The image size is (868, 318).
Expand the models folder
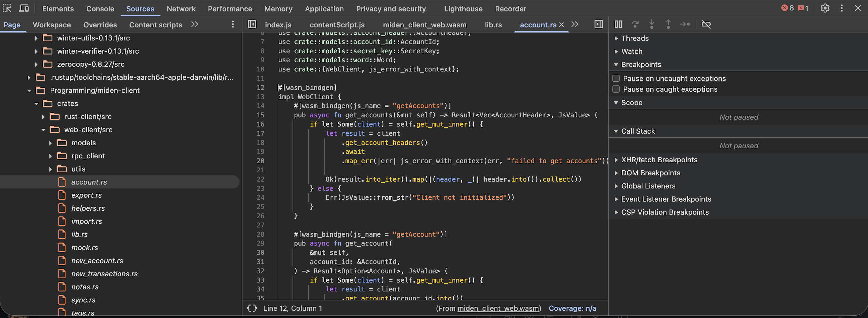click(x=50, y=143)
